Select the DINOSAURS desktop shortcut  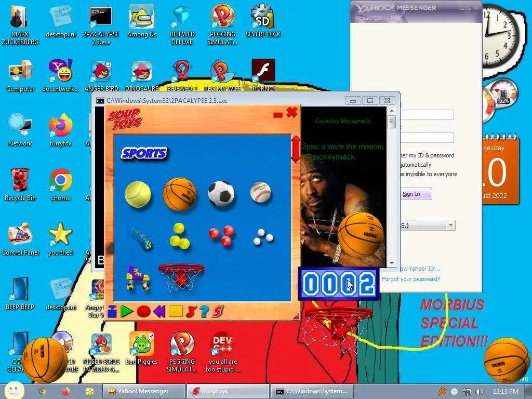point(142,76)
